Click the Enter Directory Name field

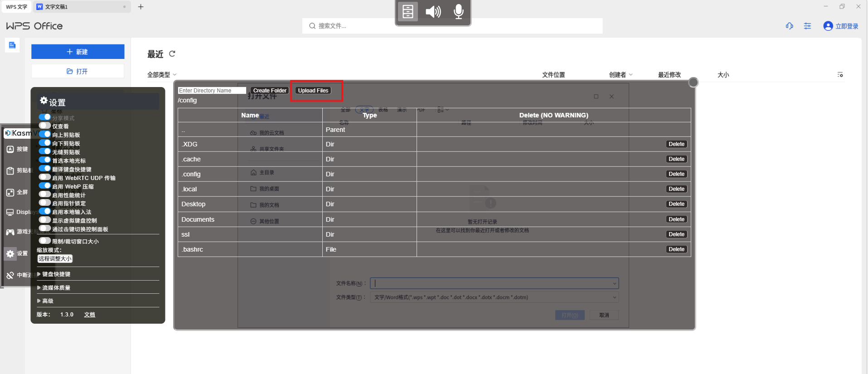click(212, 91)
